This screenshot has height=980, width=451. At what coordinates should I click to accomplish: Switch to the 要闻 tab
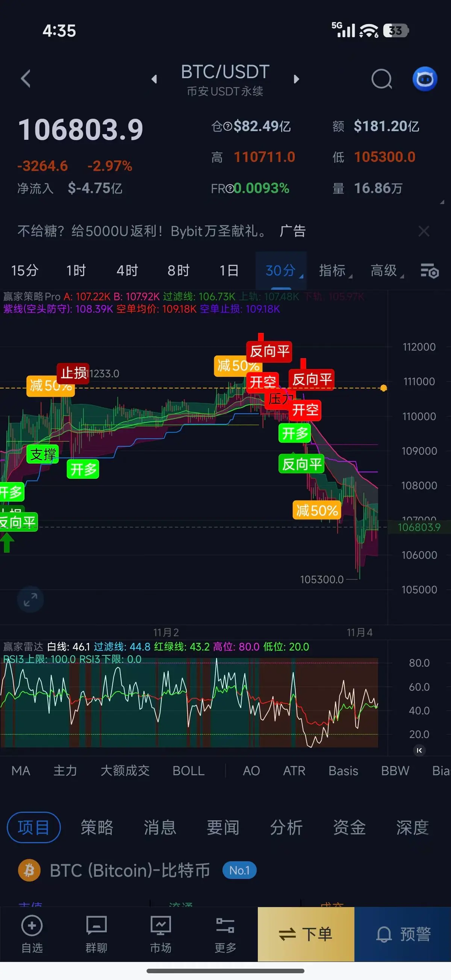click(x=223, y=827)
